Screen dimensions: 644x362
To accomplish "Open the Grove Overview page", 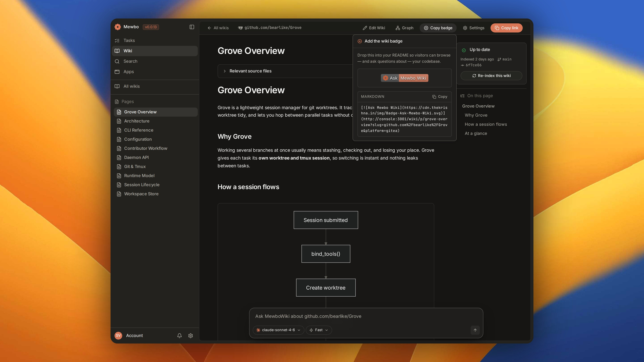I will pyautogui.click(x=156, y=112).
